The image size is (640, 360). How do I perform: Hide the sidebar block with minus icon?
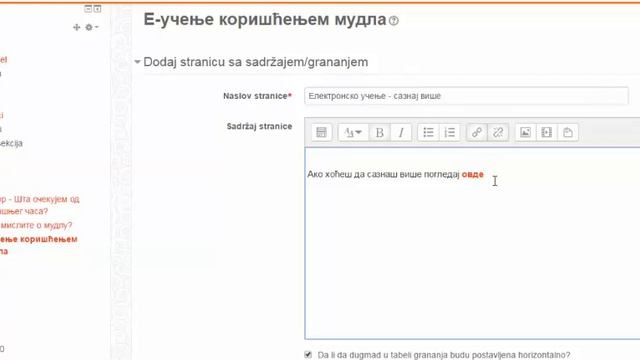[x=88, y=9]
